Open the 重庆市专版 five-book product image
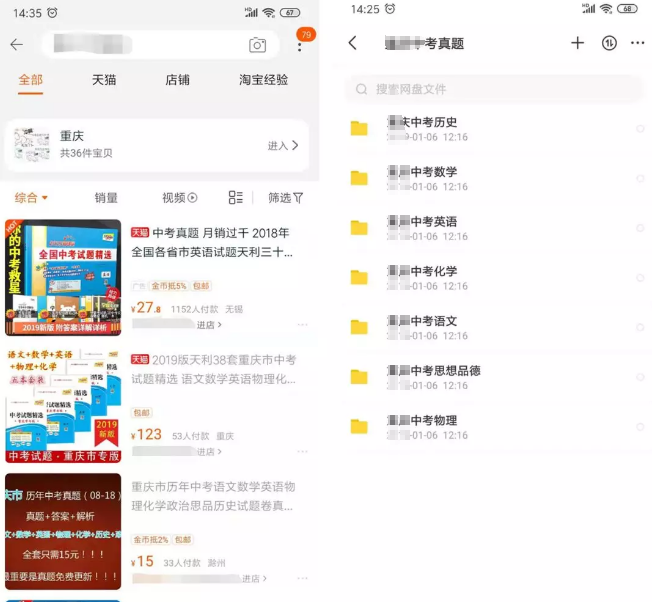652x602 pixels. 63,405
